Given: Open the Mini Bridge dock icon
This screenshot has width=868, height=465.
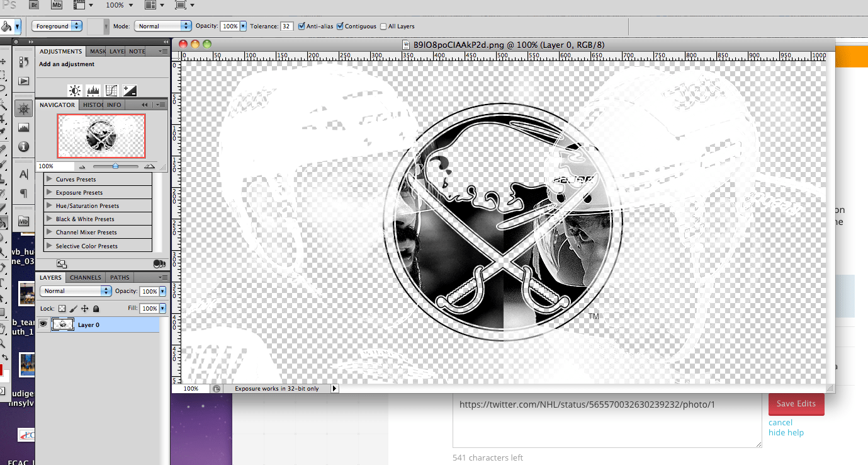Looking at the screenshot, I should [x=24, y=221].
